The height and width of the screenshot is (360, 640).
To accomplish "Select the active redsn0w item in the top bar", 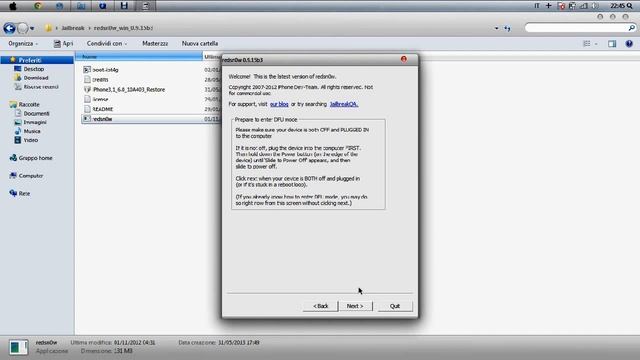I will (x=145, y=6).
